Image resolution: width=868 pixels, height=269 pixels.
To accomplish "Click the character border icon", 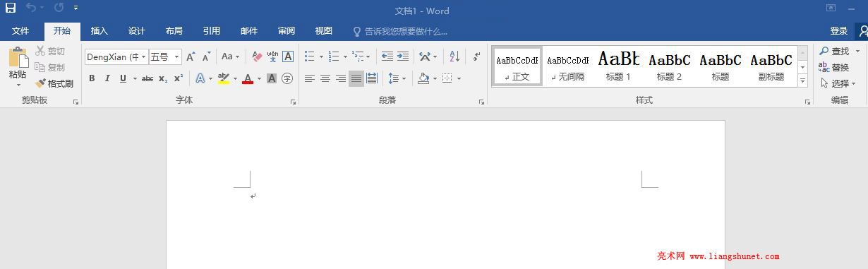I will 288,56.
